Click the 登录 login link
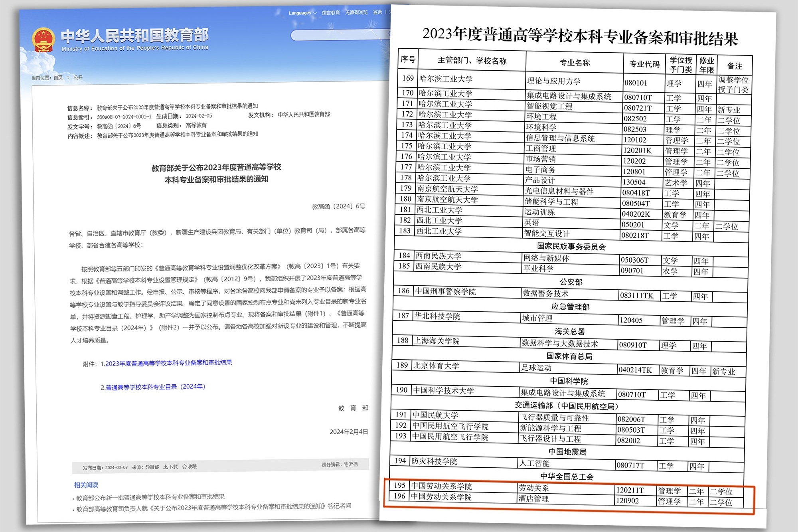The height and width of the screenshot is (532, 798). click(x=377, y=12)
